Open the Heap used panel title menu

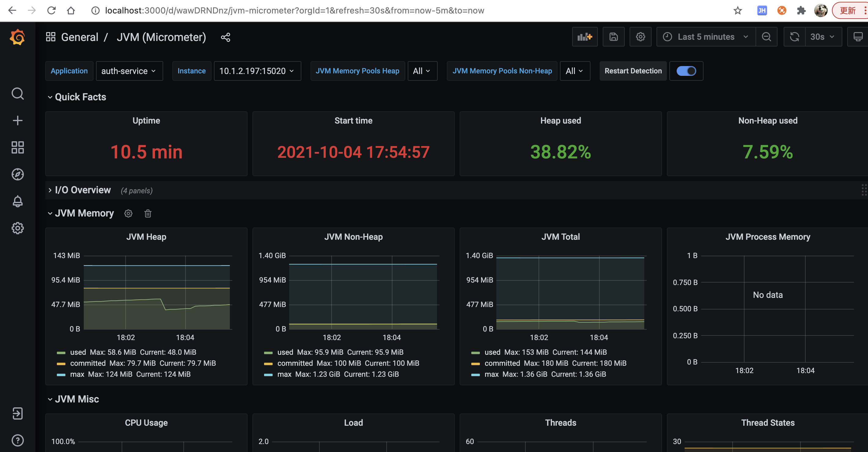click(x=561, y=120)
